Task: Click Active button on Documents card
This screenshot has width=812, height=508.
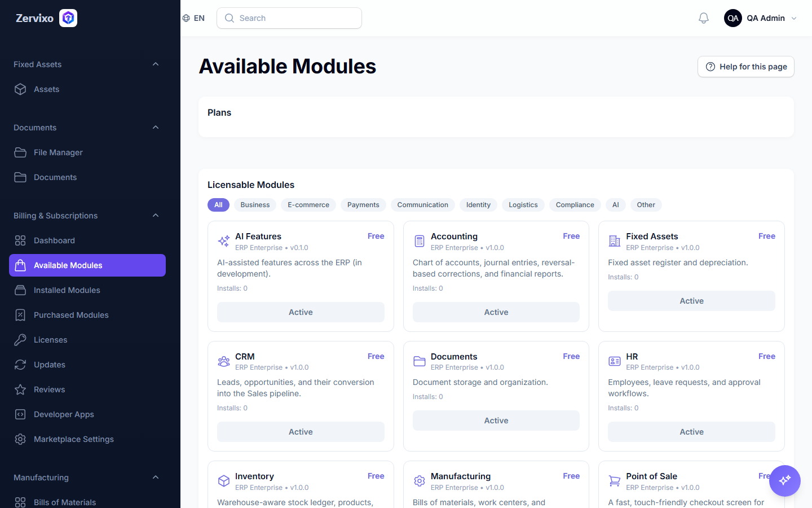Action: pyautogui.click(x=496, y=421)
